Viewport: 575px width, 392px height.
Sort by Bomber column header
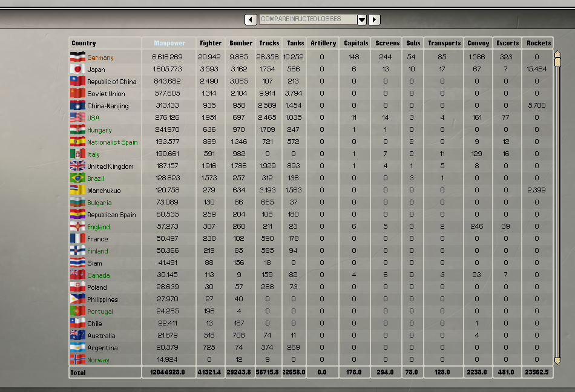[x=240, y=43]
